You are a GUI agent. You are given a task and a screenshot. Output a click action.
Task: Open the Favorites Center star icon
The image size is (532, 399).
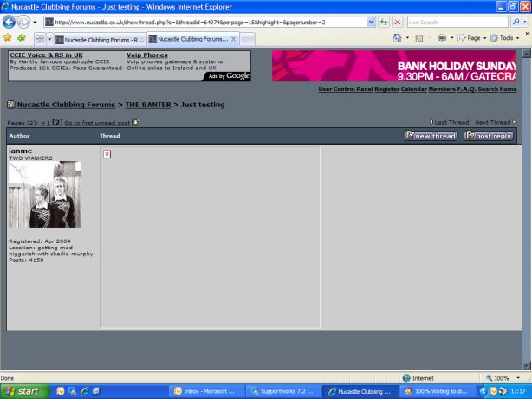pyautogui.click(x=7, y=38)
